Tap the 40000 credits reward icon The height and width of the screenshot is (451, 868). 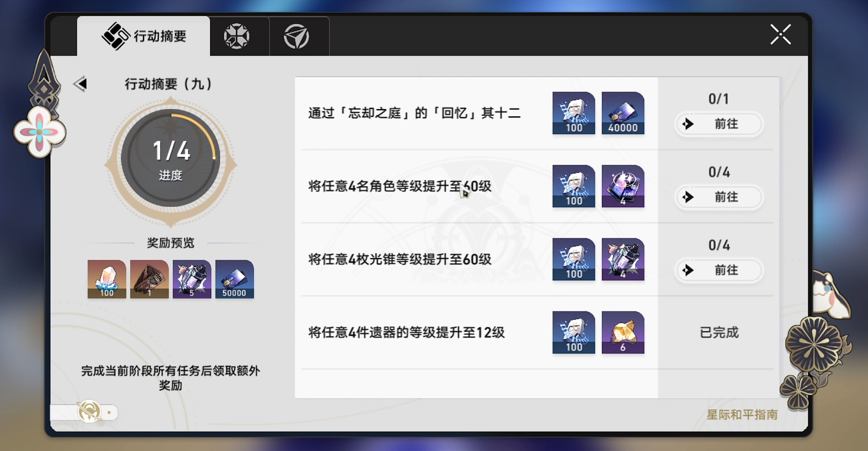point(623,113)
